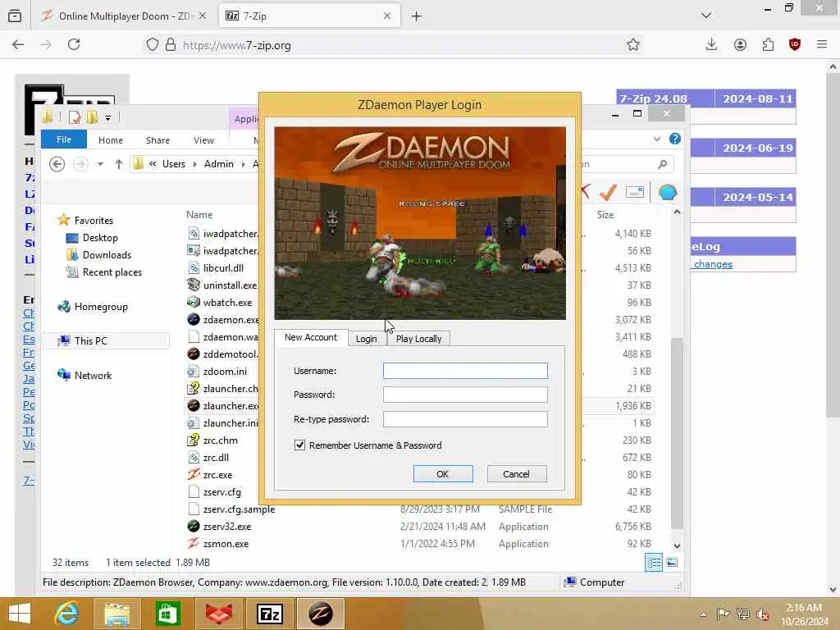Select the uninstall.exe file icon
The image size is (840, 630).
194,285
